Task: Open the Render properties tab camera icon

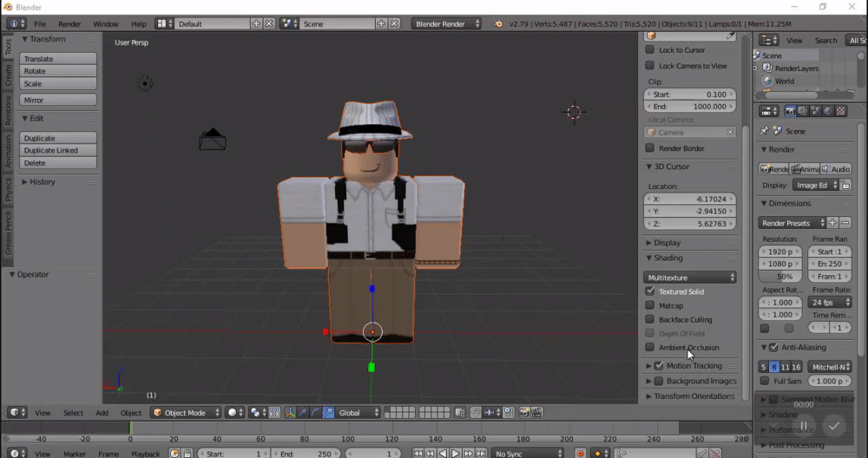Action: click(x=790, y=111)
